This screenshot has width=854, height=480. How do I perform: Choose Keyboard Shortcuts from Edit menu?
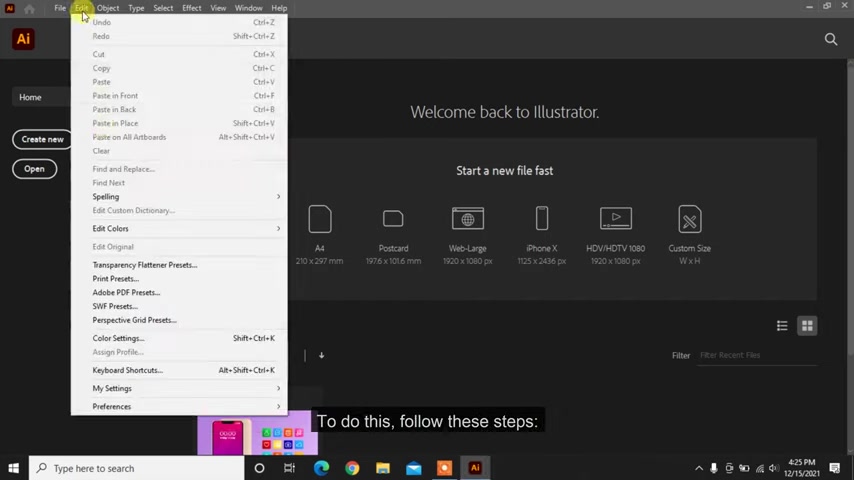point(179,370)
